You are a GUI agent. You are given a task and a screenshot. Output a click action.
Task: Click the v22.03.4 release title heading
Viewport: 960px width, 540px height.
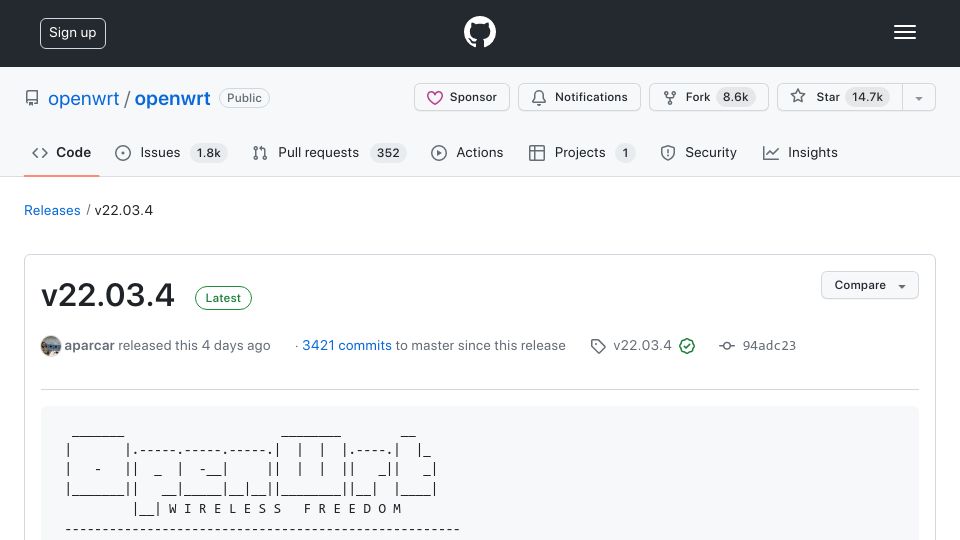pyautogui.click(x=108, y=295)
